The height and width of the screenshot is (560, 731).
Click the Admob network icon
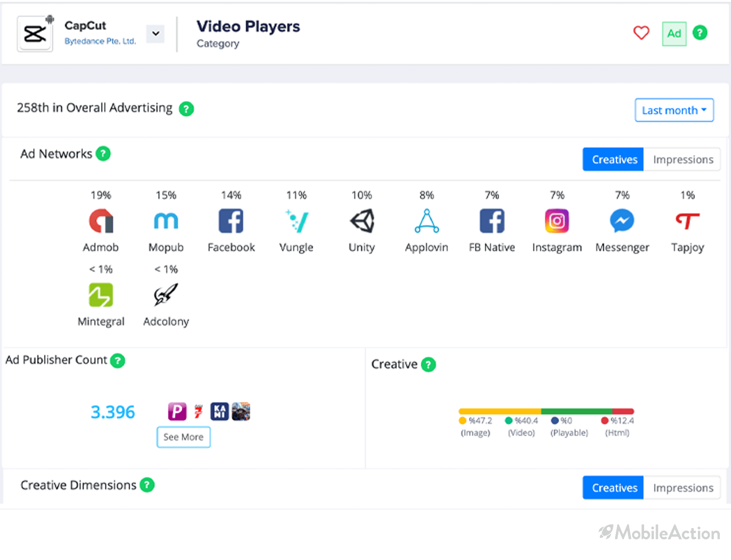[101, 221]
